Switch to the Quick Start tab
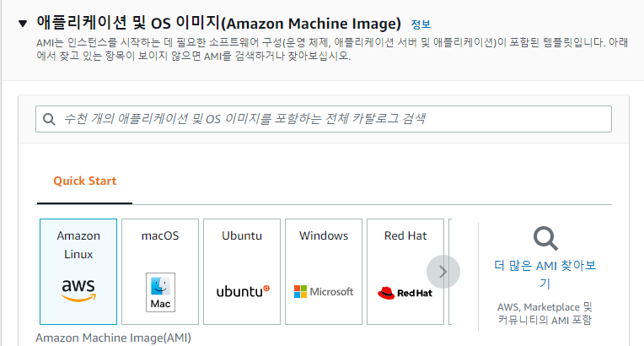This screenshot has width=644, height=346. click(x=84, y=181)
